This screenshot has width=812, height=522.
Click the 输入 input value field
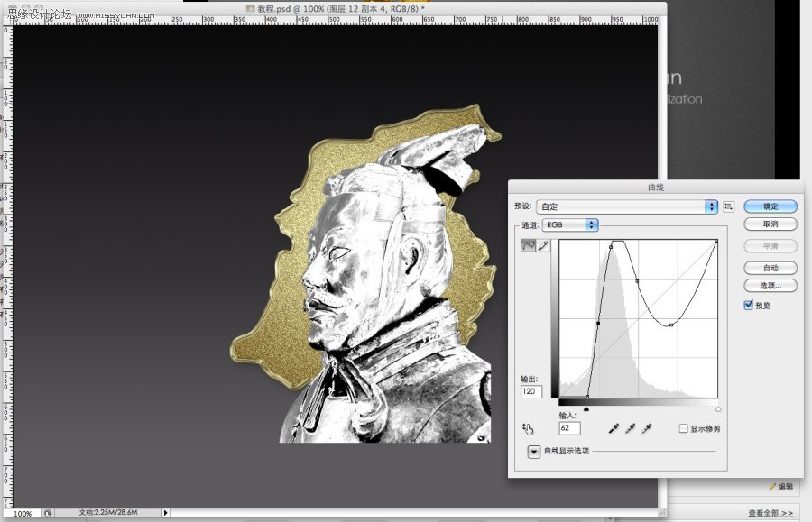pyautogui.click(x=569, y=428)
